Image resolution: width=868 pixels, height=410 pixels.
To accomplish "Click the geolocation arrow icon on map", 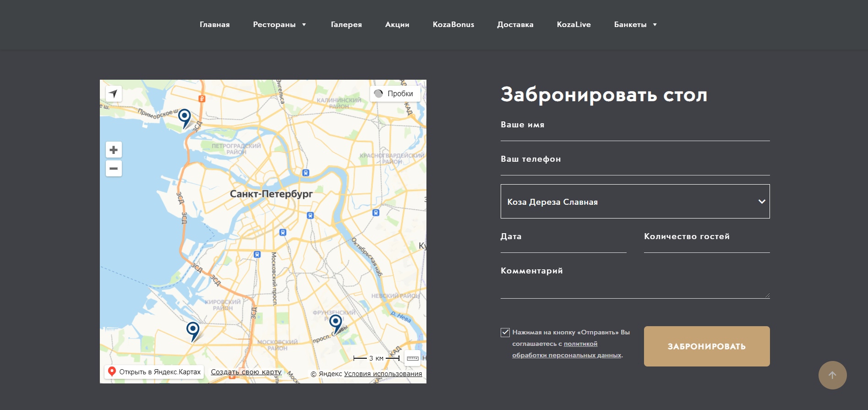I will [114, 93].
